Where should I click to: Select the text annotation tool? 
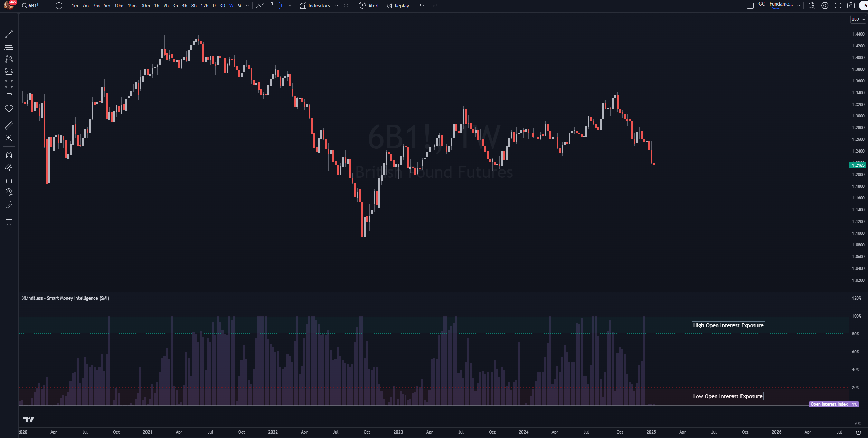pos(9,96)
